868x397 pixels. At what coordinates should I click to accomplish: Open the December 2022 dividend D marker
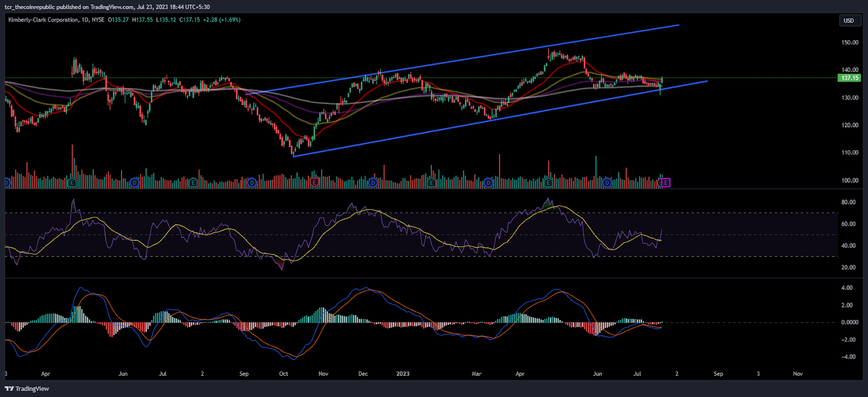373,183
